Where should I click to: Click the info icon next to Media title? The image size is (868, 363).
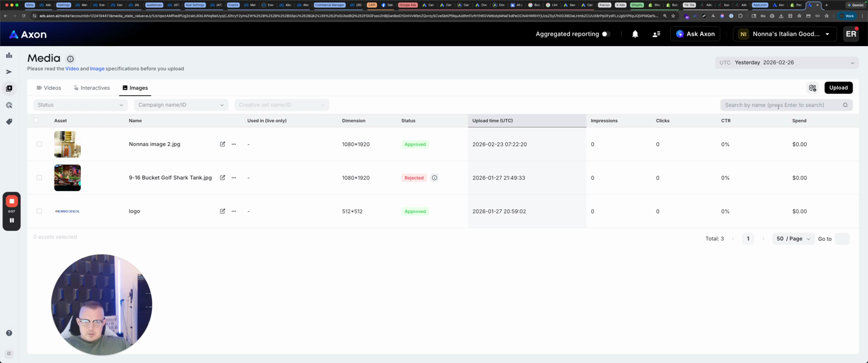[70, 59]
